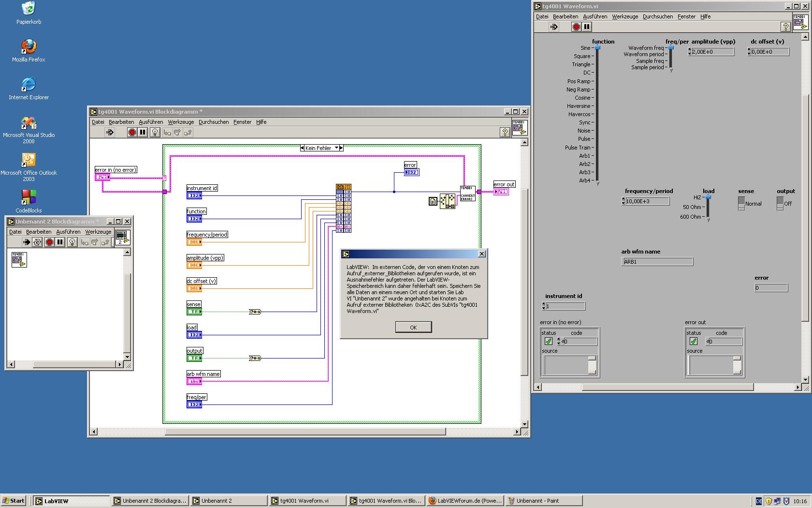Toggle the output switch labeled Off
The height and width of the screenshot is (508, 812).
coord(780,204)
